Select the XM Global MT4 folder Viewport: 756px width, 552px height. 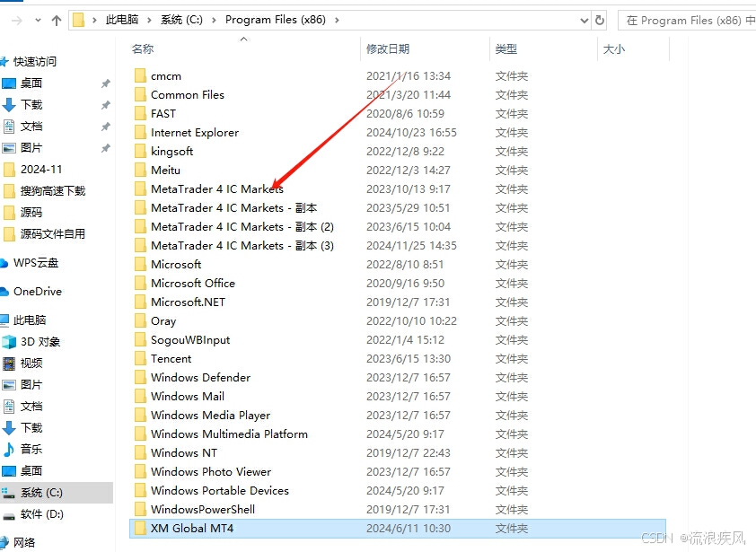click(x=398, y=529)
